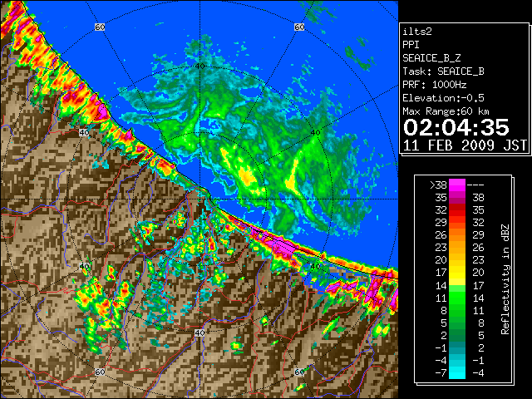Click the '60' ring label over sea, upper right
Screen dimensions: 532x399
coord(299,27)
